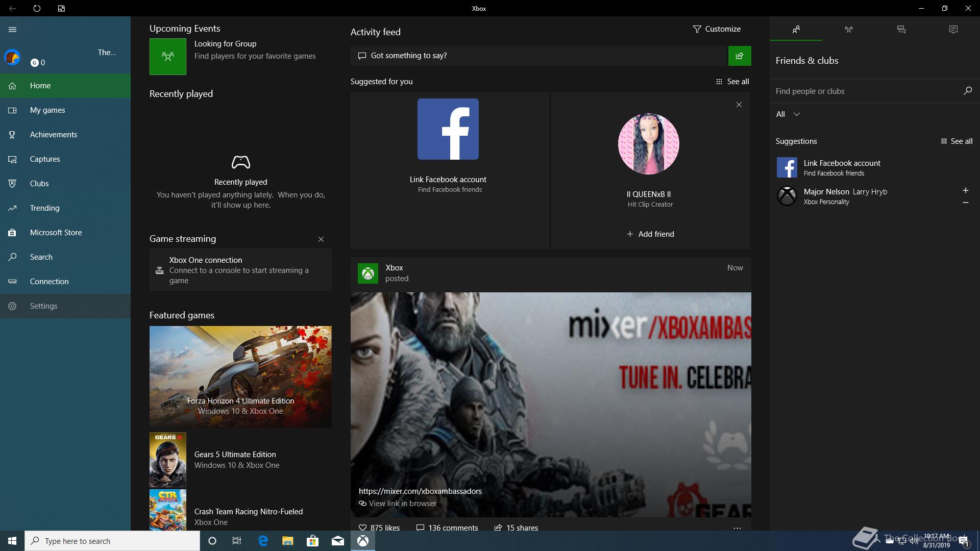This screenshot has height=551, width=980.
Task: Click Link Facebook account in Suggestions list
Action: pos(875,167)
